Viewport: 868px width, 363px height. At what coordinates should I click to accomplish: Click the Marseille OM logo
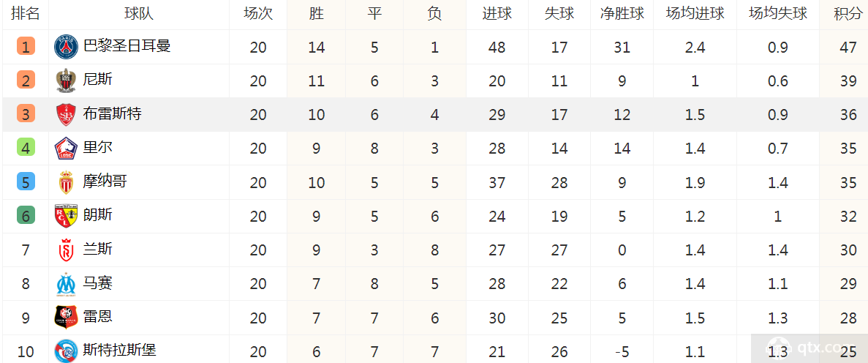click(67, 284)
